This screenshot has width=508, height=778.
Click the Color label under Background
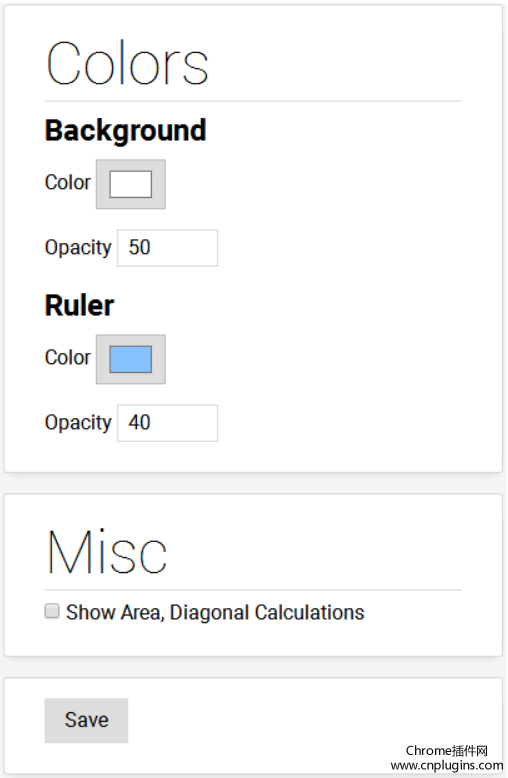coord(68,183)
